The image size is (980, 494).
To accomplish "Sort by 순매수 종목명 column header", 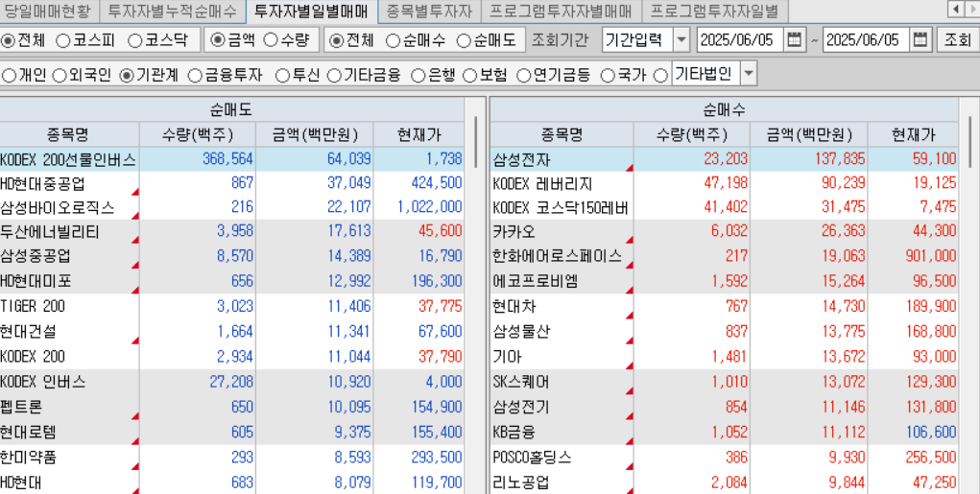I will tap(562, 134).
